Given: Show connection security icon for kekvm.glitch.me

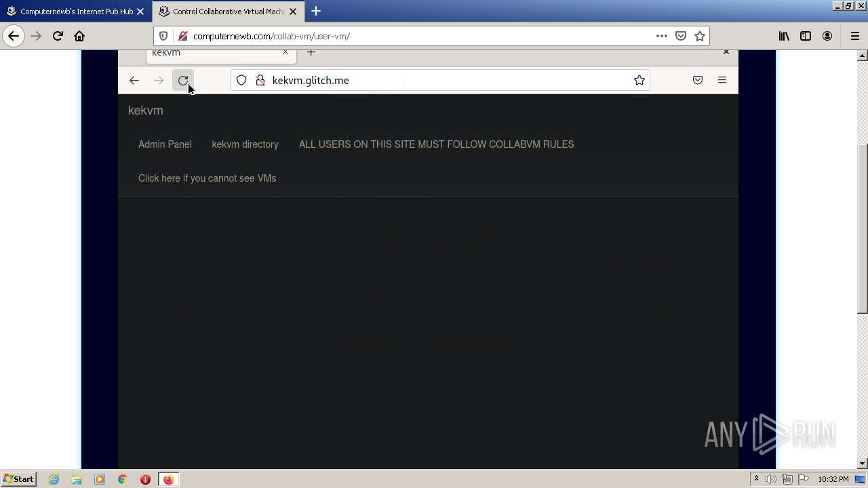Looking at the screenshot, I should 260,80.
